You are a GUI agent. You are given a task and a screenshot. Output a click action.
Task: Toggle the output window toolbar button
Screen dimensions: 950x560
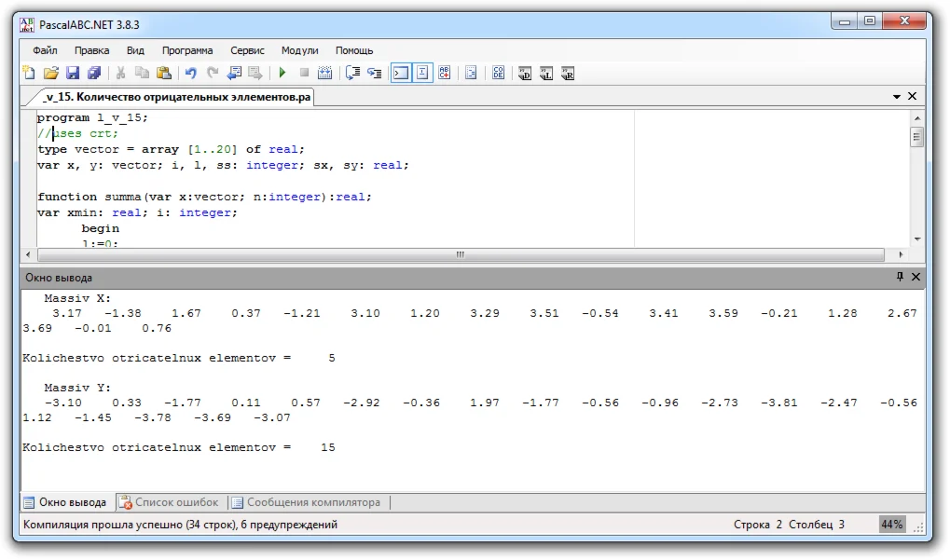click(401, 73)
